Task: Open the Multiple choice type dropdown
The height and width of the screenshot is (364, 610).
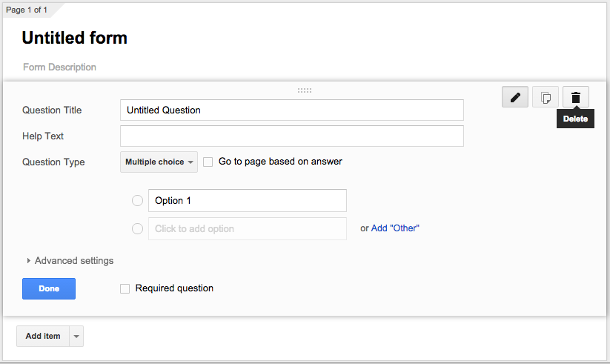Action: point(159,162)
